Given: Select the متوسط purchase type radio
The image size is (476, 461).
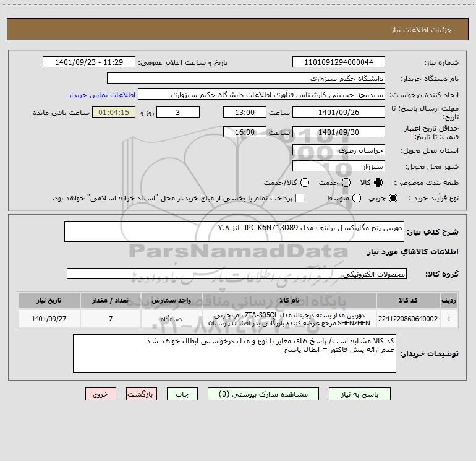Looking at the screenshot, I should (x=357, y=198).
